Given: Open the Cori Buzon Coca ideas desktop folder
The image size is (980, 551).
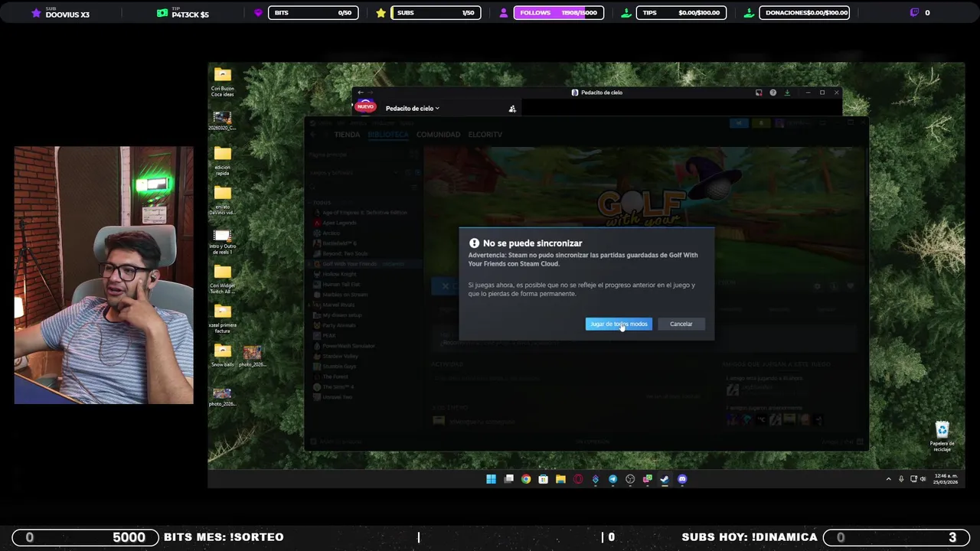Looking at the screenshot, I should point(223,82).
